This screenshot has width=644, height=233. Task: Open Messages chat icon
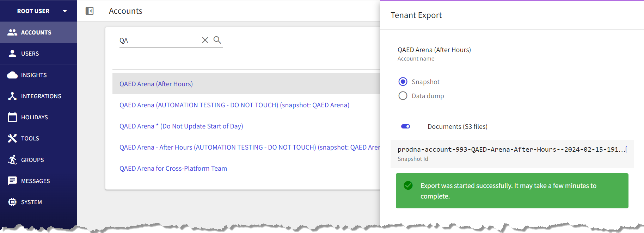[12, 181]
